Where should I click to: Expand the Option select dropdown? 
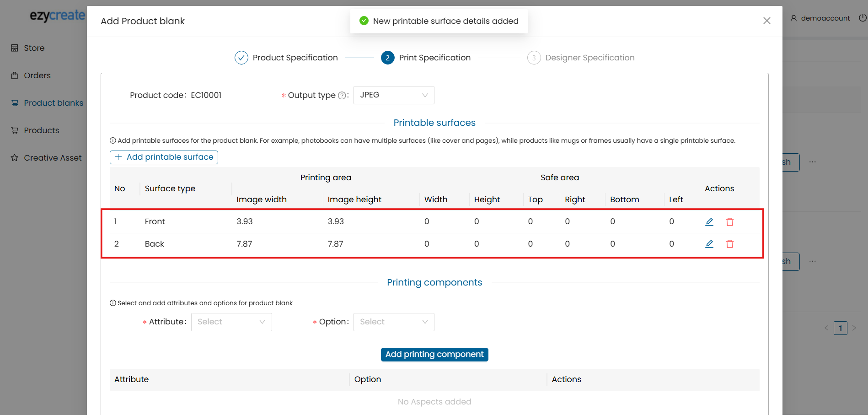click(x=393, y=322)
